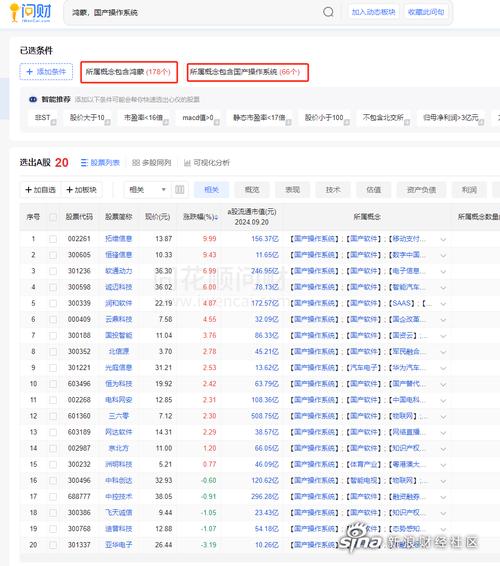Open stock name link for 002987

pos(118,448)
